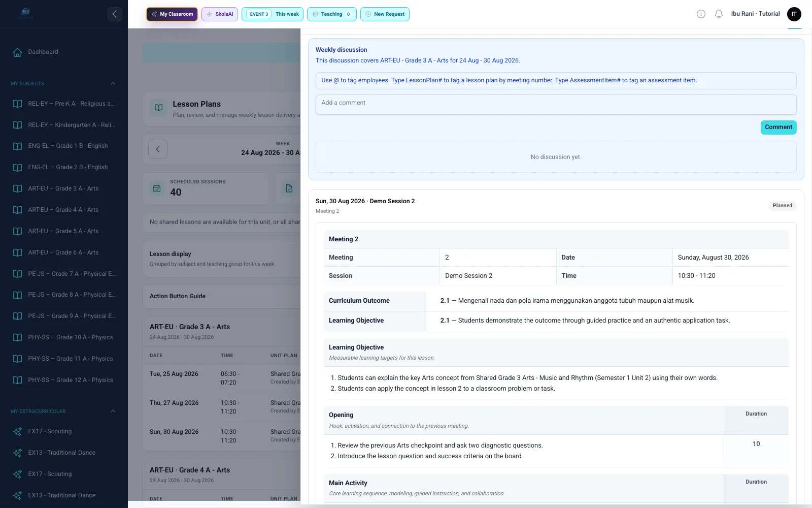
Task: Click the Planned status badge
Action: click(x=782, y=206)
